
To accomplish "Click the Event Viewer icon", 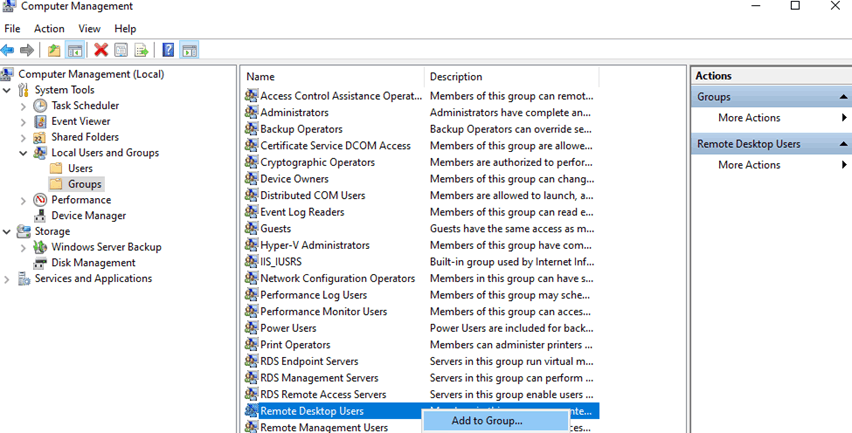I will pos(40,121).
